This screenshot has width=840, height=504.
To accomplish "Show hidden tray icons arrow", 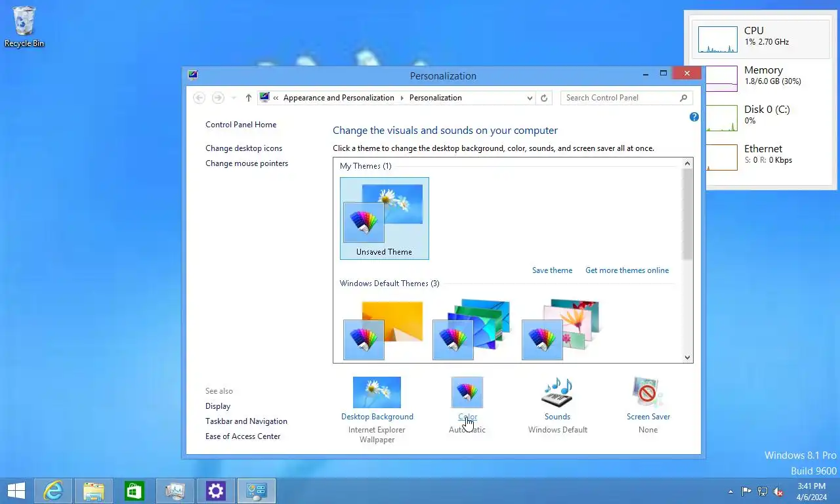I will point(731,491).
